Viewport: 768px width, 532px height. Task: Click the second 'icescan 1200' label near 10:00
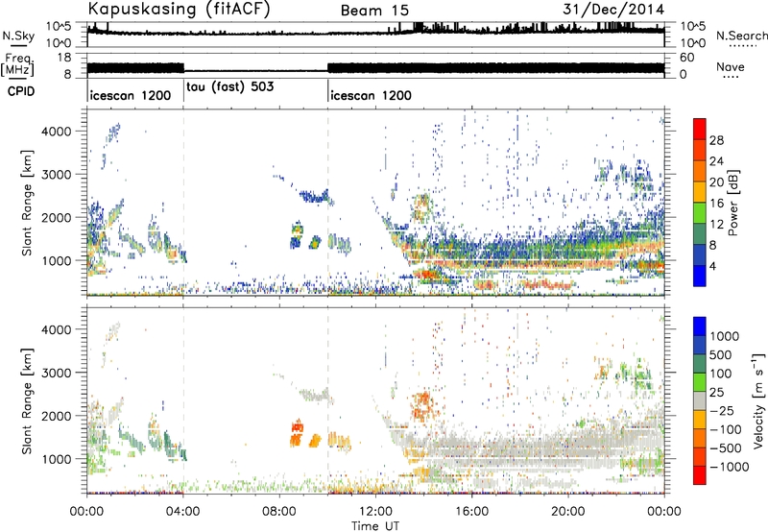coord(371,95)
